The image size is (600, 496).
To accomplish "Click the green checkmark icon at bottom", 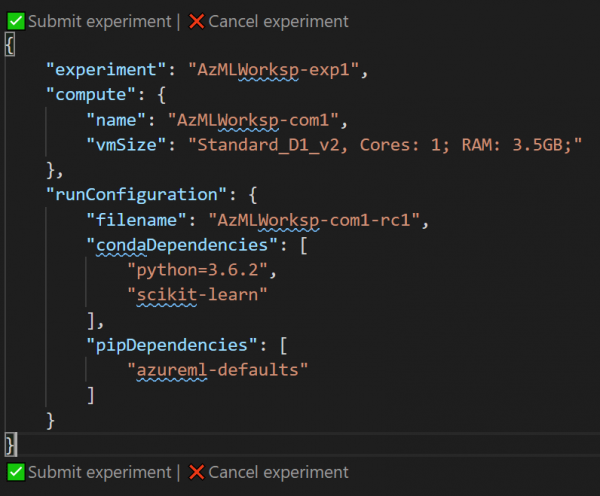I will 15,472.
